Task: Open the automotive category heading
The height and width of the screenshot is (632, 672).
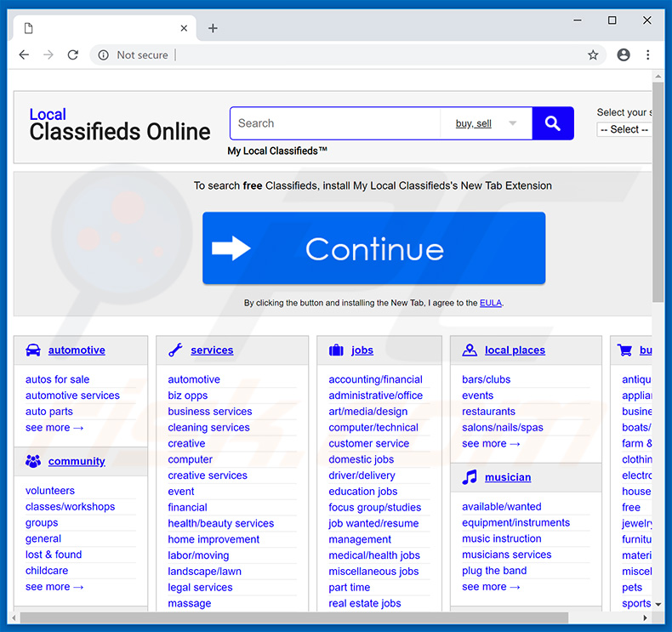Action: (77, 350)
